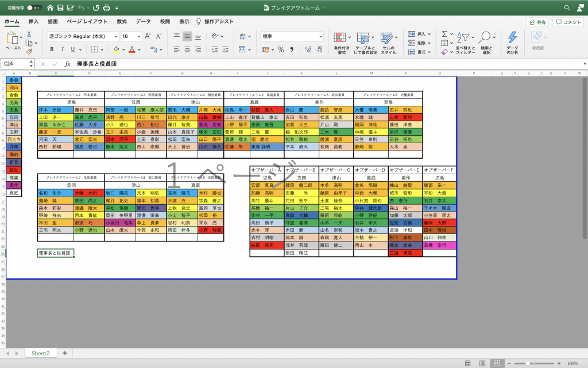This screenshot has width=588, height=368.
Task: Apply comma style number format
Action: pyautogui.click(x=292, y=49)
